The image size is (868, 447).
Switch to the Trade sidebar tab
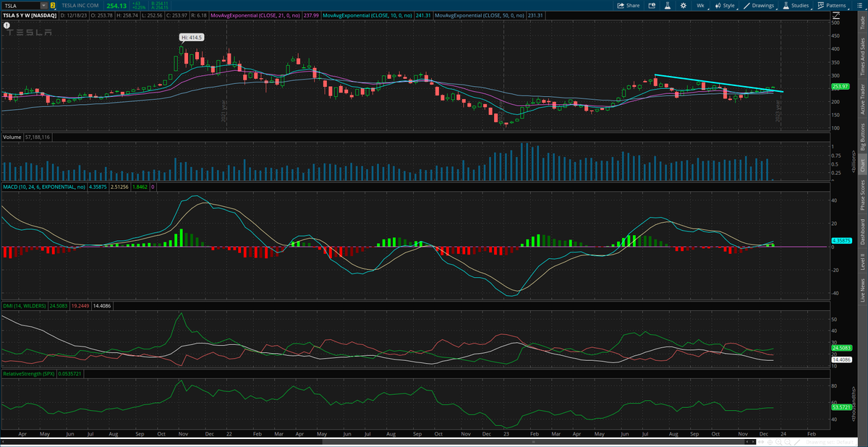pos(861,23)
